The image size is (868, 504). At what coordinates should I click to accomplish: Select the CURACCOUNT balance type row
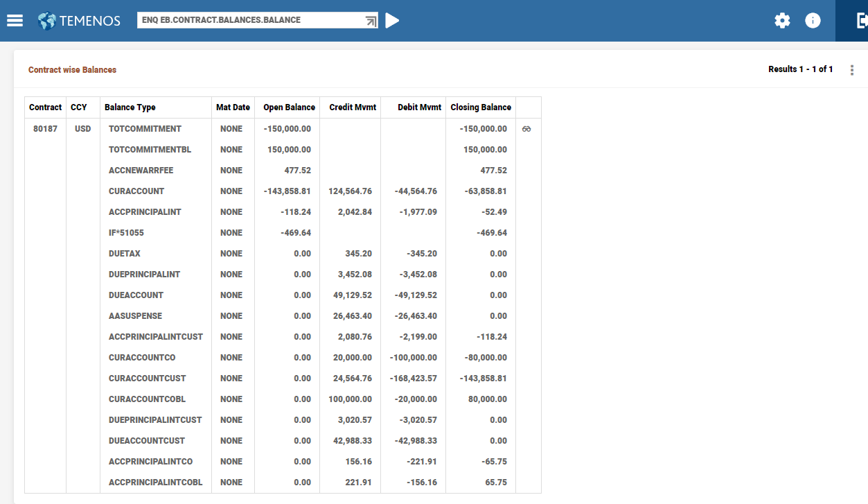pyautogui.click(x=136, y=191)
